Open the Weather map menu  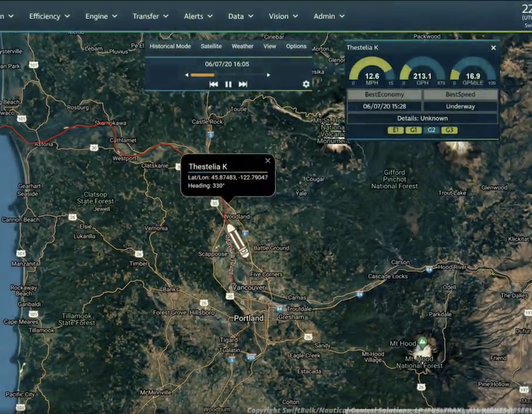click(242, 46)
